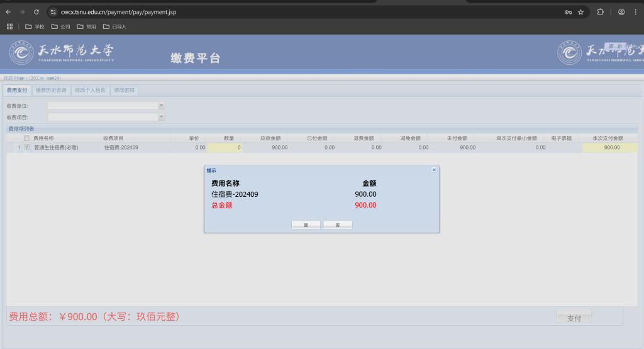
Task: Click the browser back arrow
Action: (8, 12)
